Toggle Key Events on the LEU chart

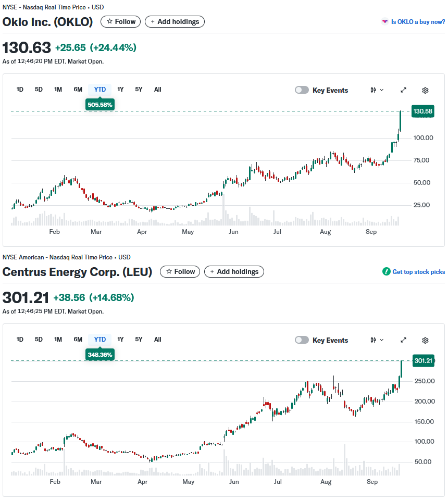302,340
